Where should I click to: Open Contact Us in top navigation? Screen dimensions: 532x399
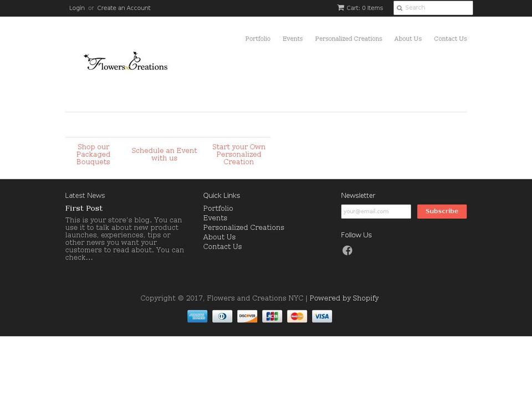click(x=450, y=39)
